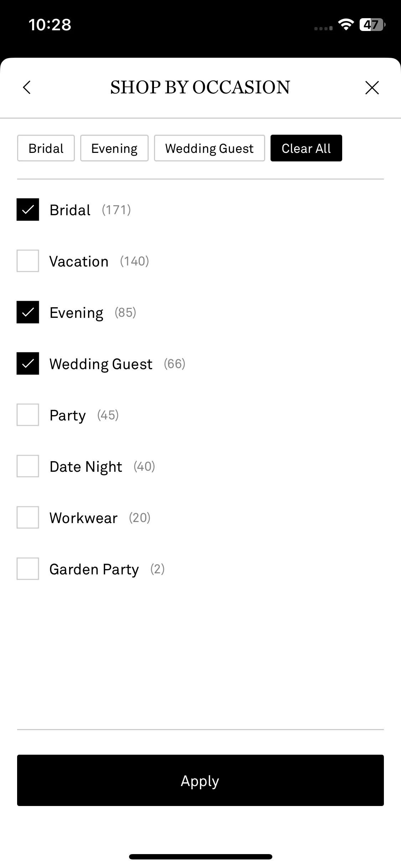This screenshot has width=401, height=868.
Task: Select the Workwear checkbox
Action: pos(28,517)
